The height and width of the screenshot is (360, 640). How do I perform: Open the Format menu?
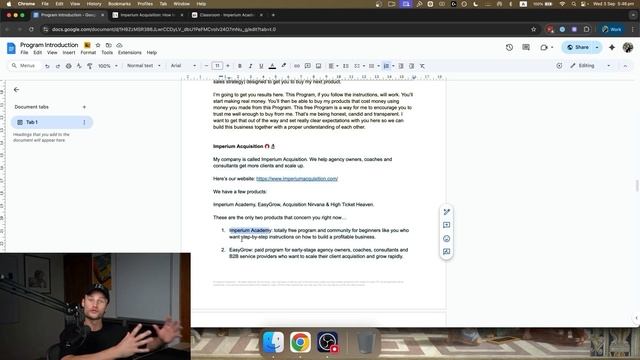click(88, 53)
